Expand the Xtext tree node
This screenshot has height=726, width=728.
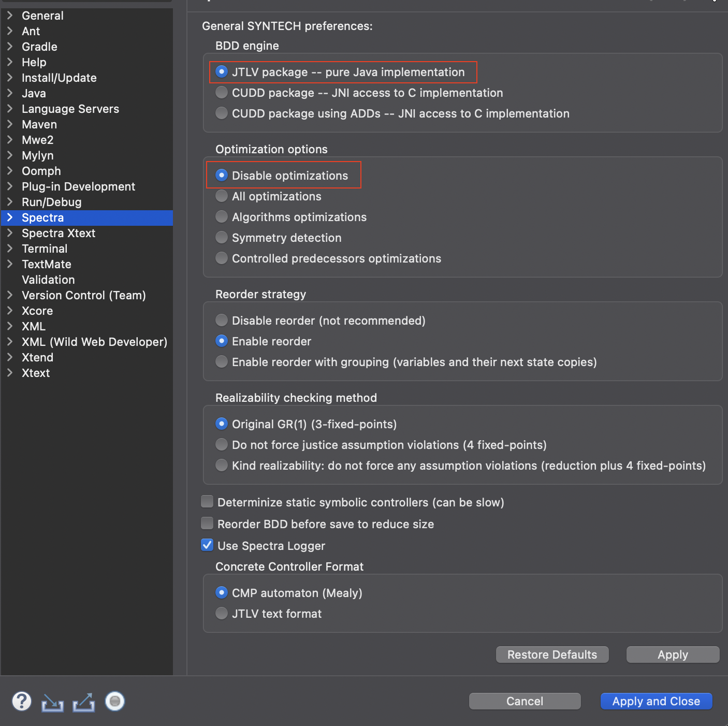point(10,373)
